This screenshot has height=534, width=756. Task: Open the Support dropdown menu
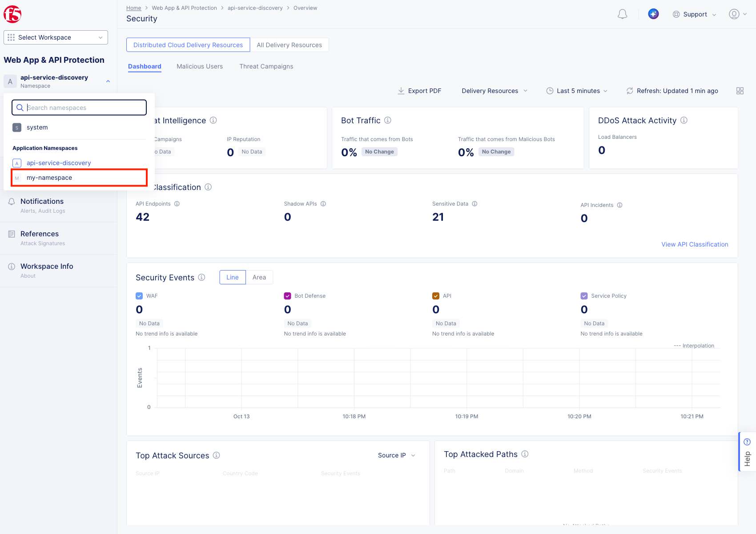[695, 14]
